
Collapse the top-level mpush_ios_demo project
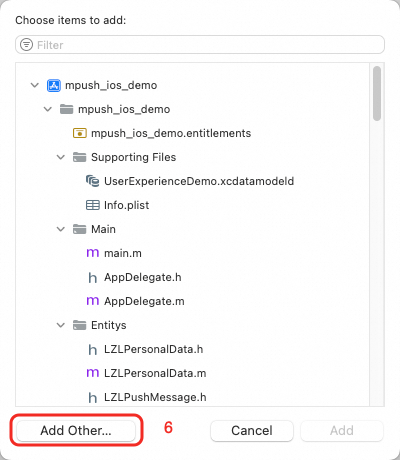(35, 85)
